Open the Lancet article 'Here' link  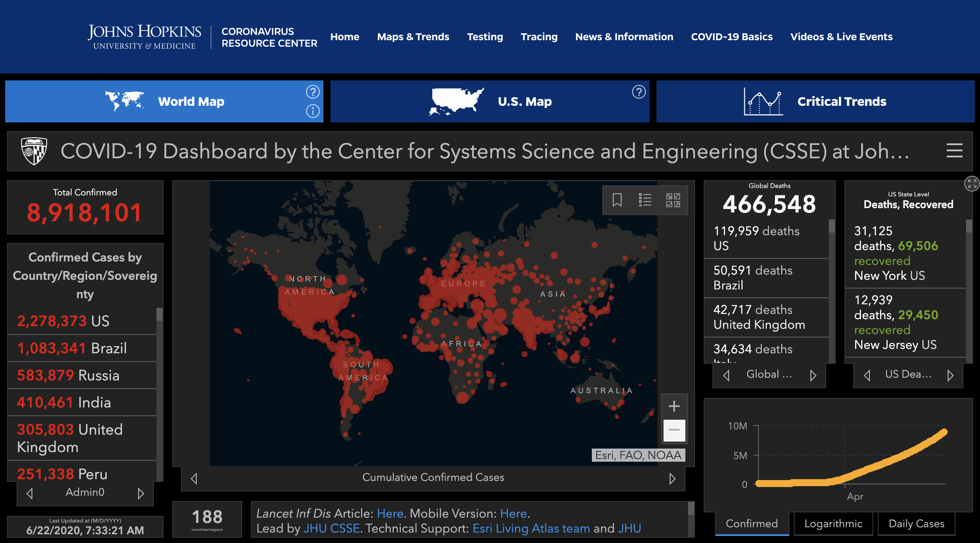click(390, 513)
